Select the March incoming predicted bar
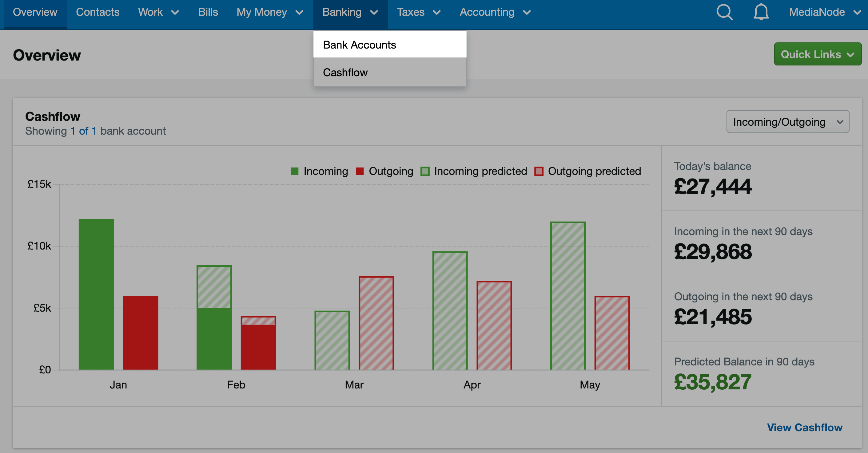The height and width of the screenshot is (453, 868). tap(332, 340)
